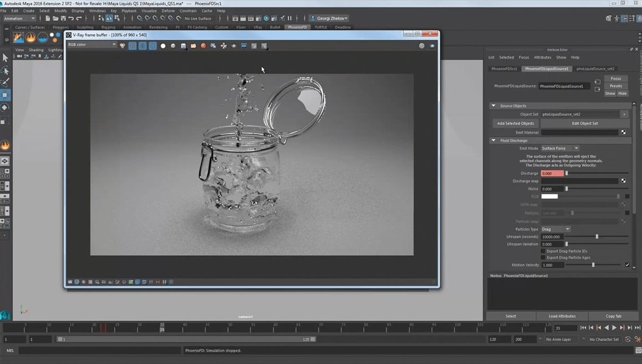Toggle the Motion Velocity checkbox
Screen dimensions: 642x364
(627, 265)
